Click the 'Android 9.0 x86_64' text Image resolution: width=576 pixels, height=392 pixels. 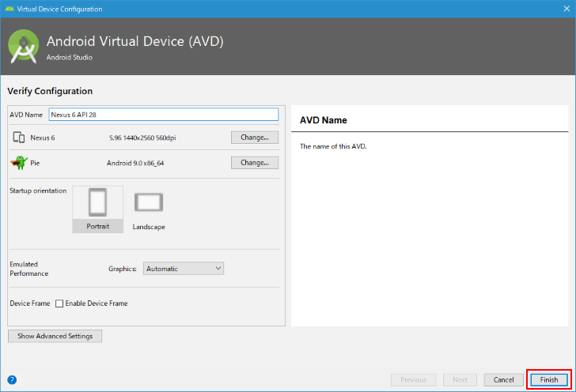(135, 163)
